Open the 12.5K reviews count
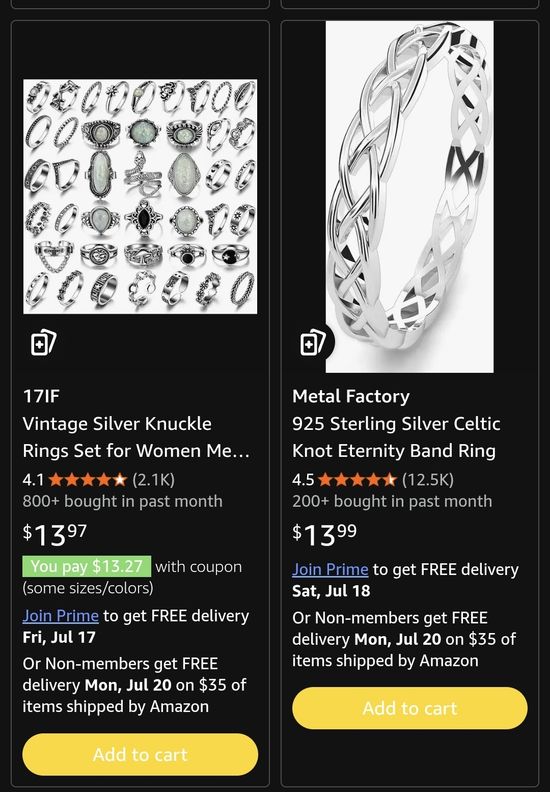This screenshot has width=550, height=792. (x=428, y=479)
